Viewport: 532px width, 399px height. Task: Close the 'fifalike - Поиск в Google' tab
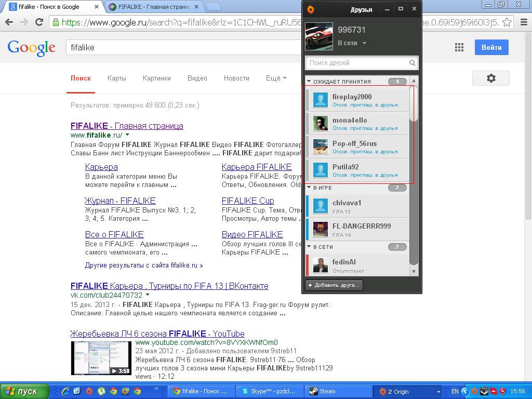click(96, 7)
